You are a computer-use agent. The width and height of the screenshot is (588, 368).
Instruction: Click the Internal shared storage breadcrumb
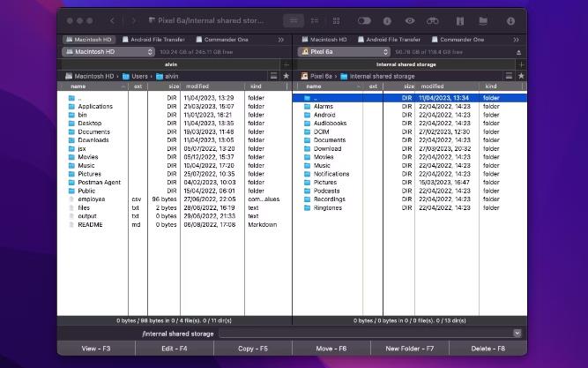(x=377, y=76)
